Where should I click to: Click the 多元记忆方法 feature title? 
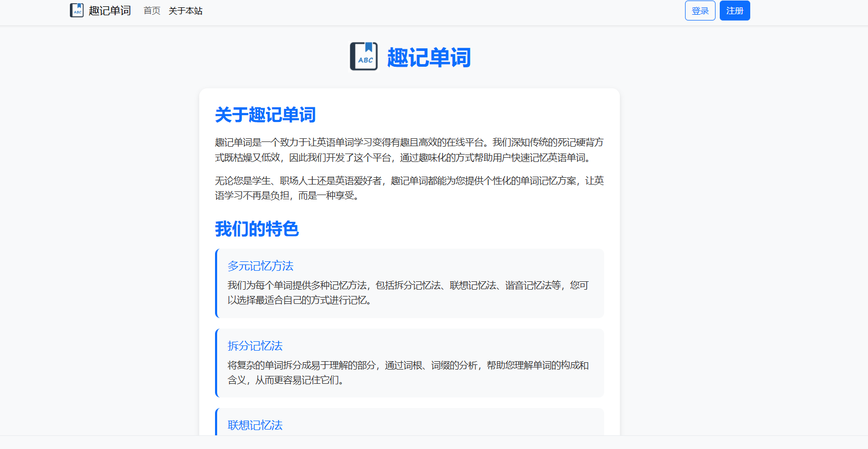click(x=261, y=266)
